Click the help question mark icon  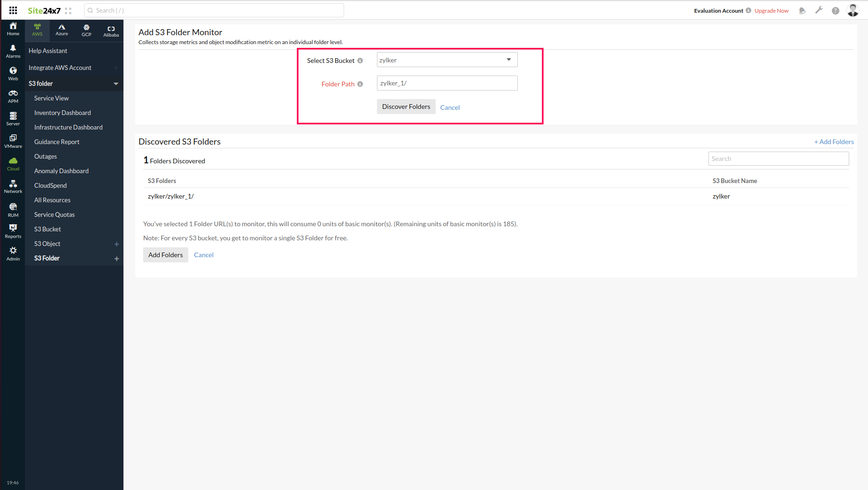836,10
